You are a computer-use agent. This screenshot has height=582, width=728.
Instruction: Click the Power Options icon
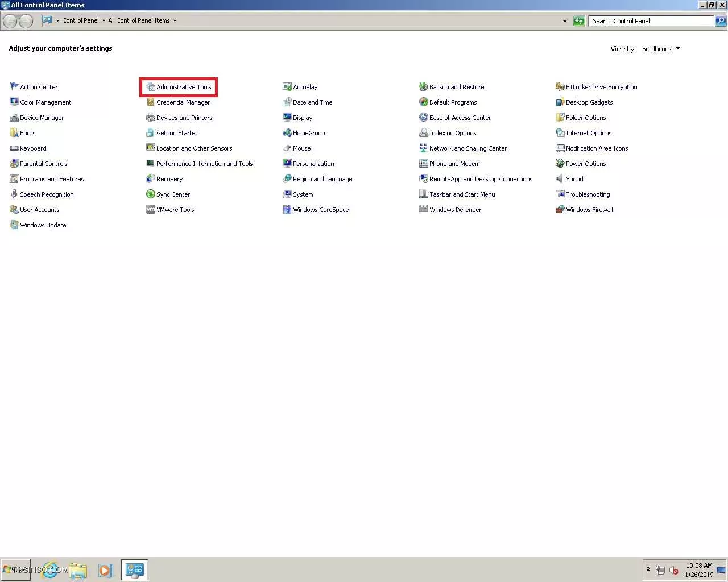pyautogui.click(x=560, y=163)
